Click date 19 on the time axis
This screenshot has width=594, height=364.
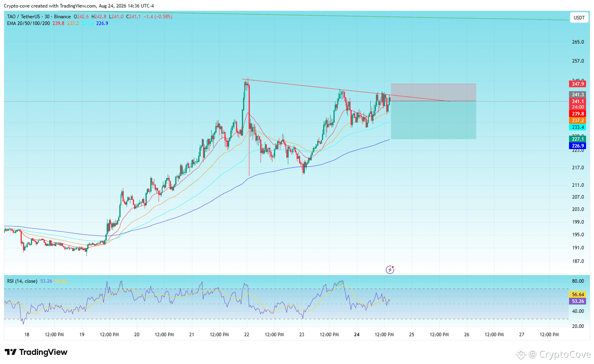pyautogui.click(x=82, y=335)
